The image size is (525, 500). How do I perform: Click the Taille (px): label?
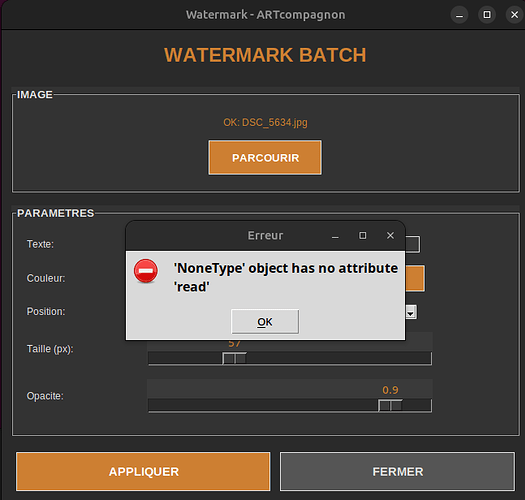coord(50,349)
